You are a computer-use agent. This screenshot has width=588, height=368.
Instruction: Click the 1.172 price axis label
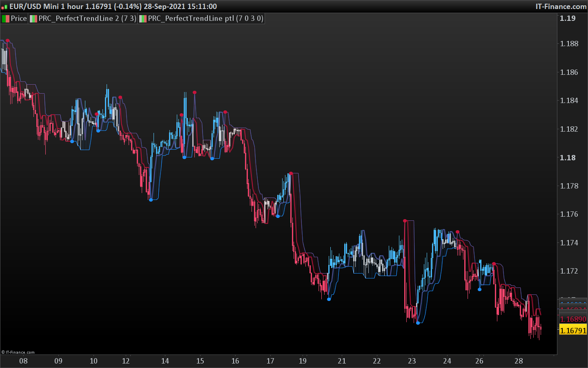[x=569, y=271]
